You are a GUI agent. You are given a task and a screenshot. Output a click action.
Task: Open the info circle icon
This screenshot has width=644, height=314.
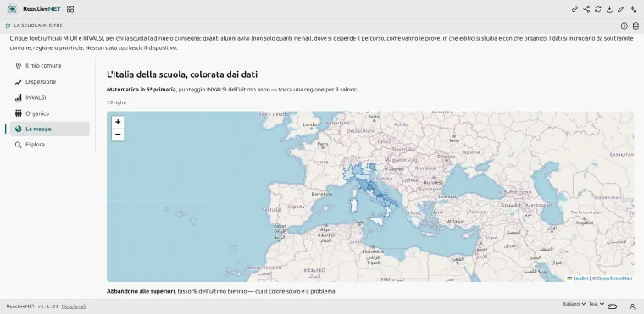625,26
